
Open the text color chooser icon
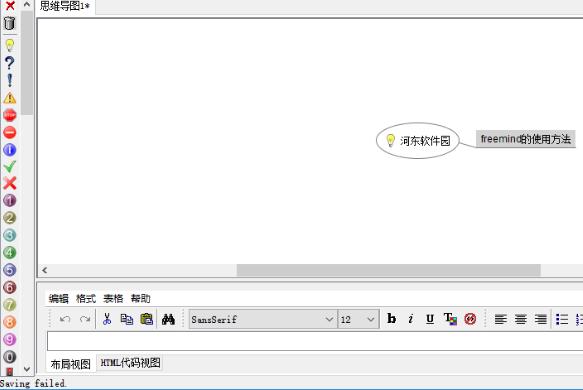pyautogui.click(x=450, y=319)
